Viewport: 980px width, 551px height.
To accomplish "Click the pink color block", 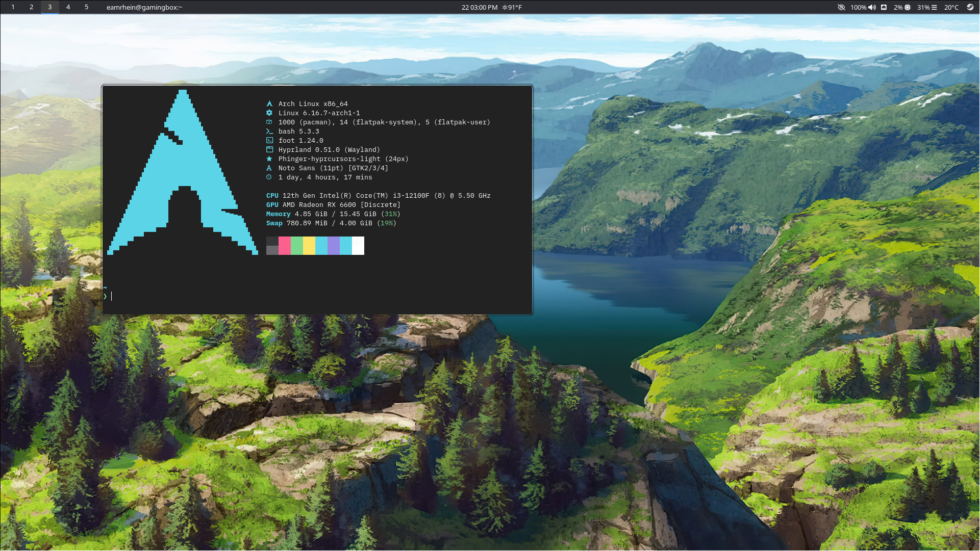I will [284, 246].
